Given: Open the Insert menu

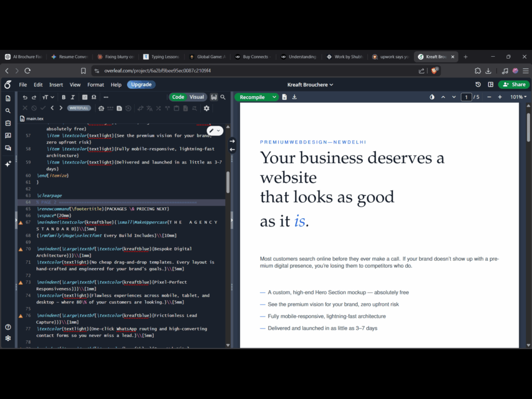Looking at the screenshot, I should point(56,85).
